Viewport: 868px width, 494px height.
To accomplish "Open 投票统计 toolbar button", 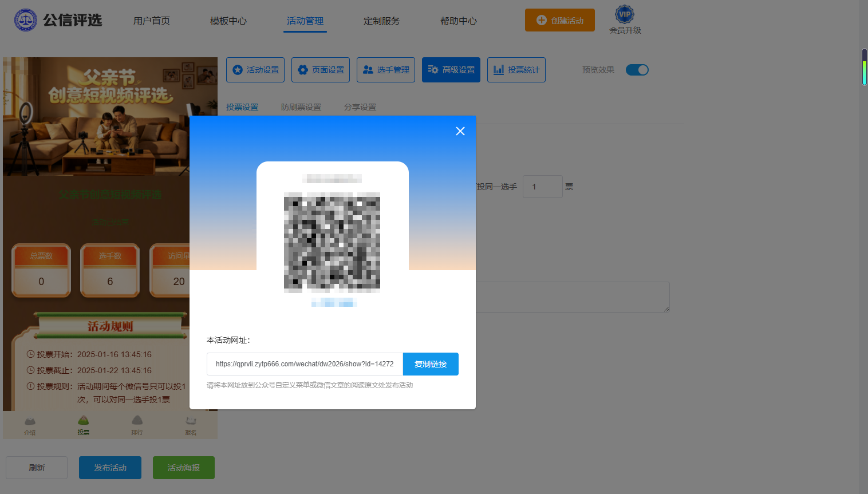I will 516,70.
